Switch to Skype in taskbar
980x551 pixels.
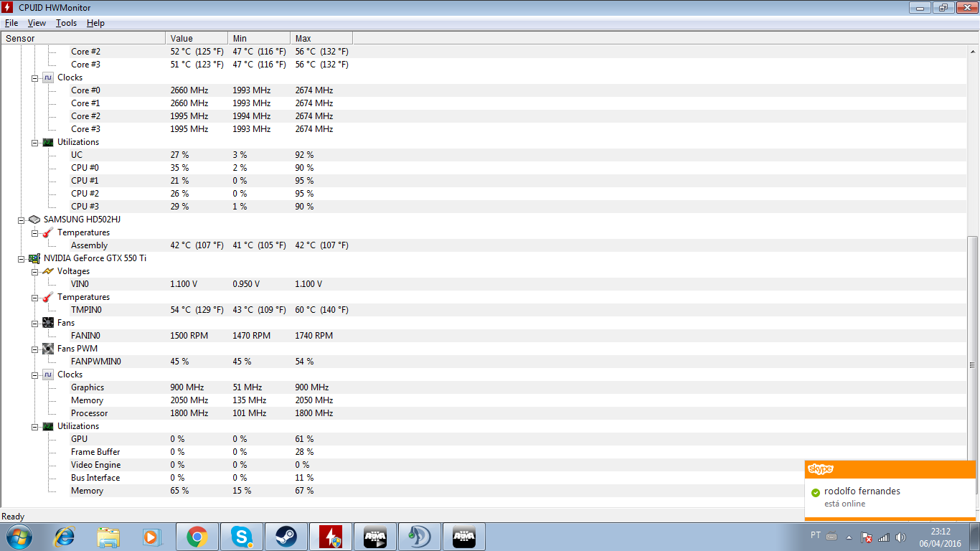[241, 537]
